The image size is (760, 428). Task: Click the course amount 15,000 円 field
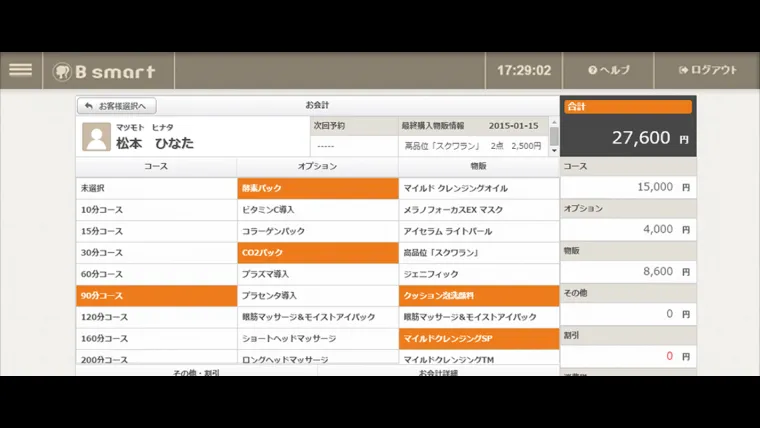pos(628,187)
